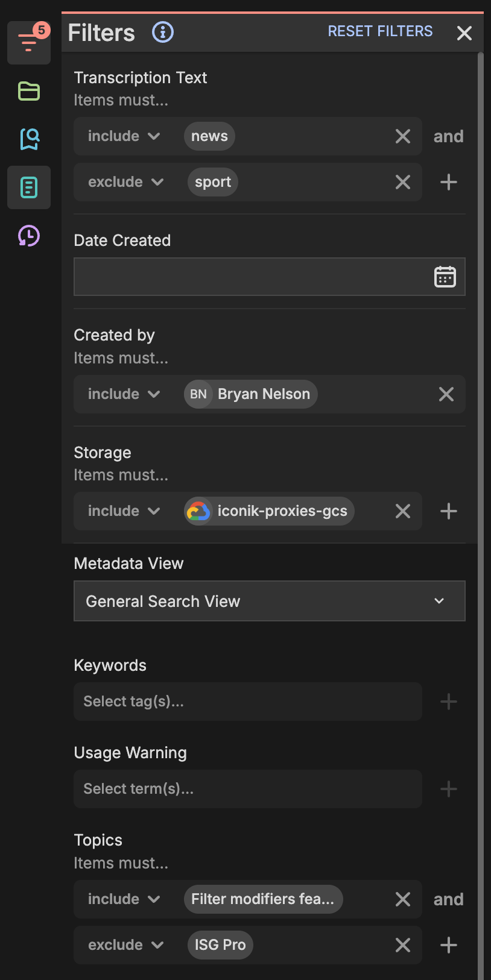
Task: Open exclude dropdown for 'ISG Pro' row
Action: [x=126, y=945]
